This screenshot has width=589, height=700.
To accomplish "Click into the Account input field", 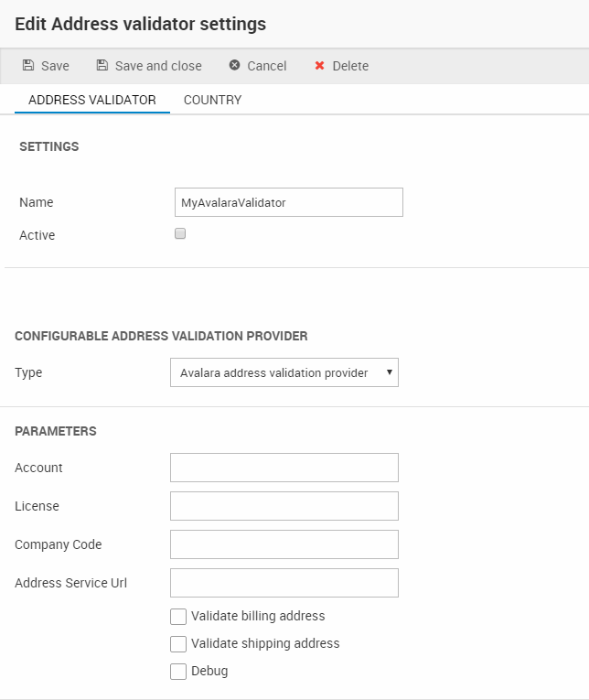I will (284, 468).
